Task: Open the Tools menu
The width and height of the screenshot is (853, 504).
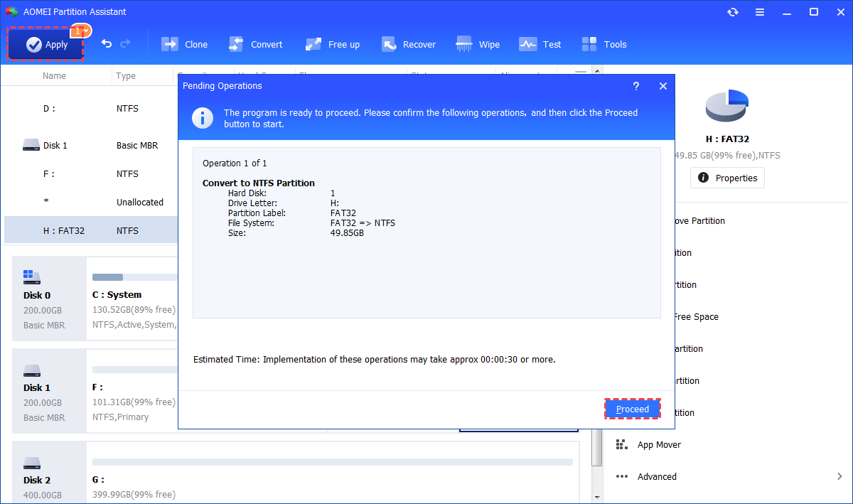Action: pyautogui.click(x=604, y=44)
